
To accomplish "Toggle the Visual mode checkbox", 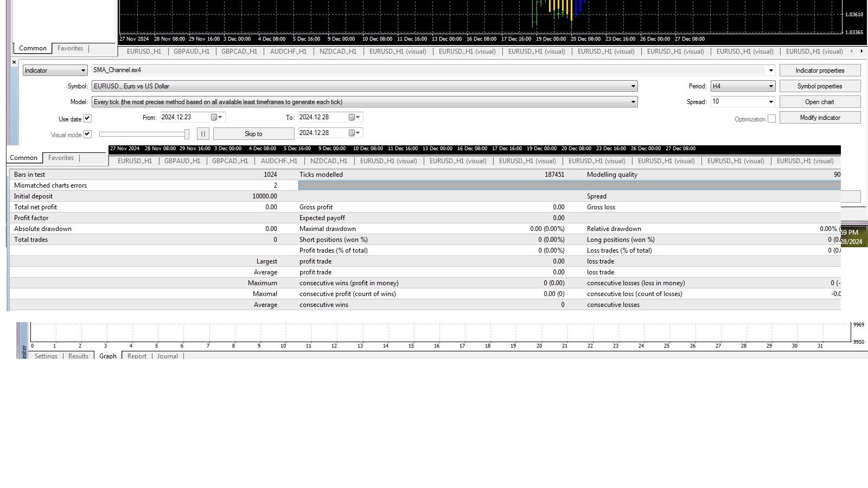I will coord(87,134).
